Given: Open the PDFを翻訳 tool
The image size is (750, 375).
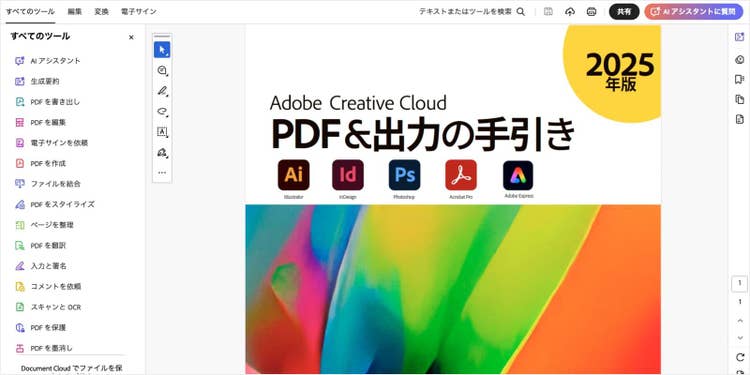Looking at the screenshot, I should [x=41, y=245].
